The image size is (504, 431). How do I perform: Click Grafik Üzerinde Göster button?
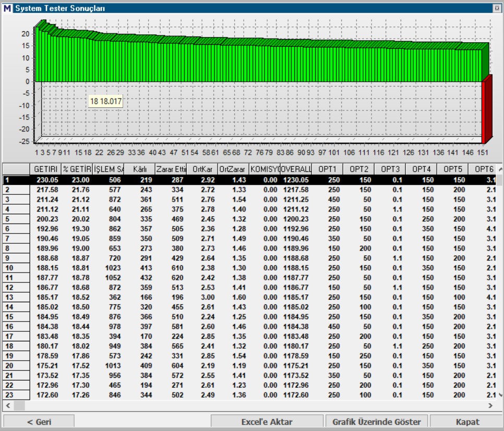pyautogui.click(x=376, y=422)
